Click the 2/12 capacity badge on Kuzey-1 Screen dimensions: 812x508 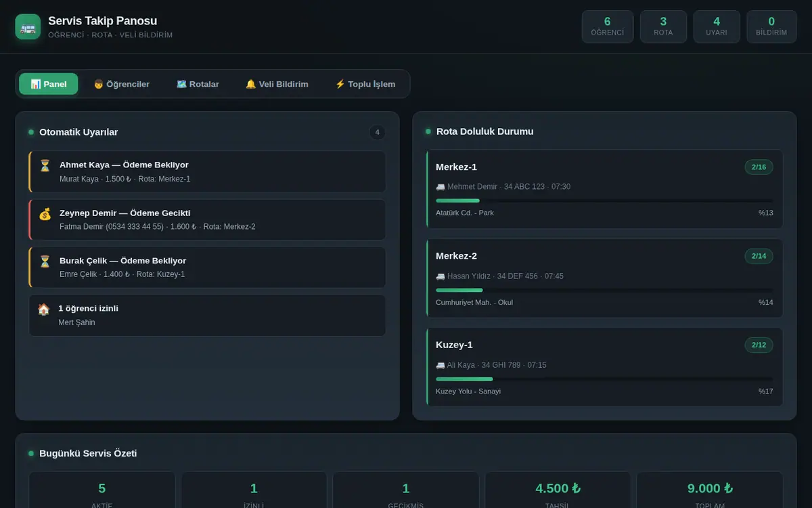coord(759,345)
